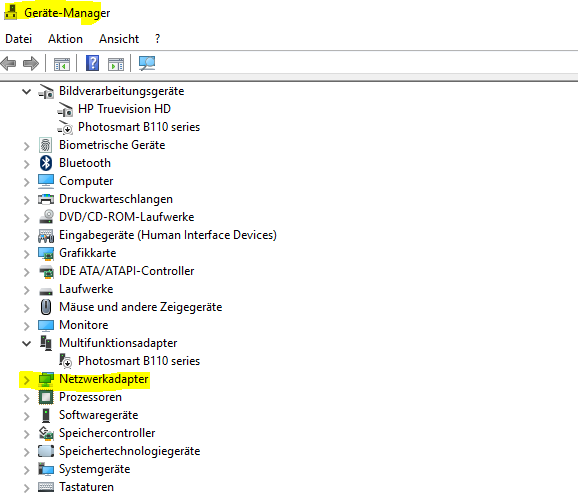Click the Bluetooth device icon
578x495 pixels.
(46, 163)
